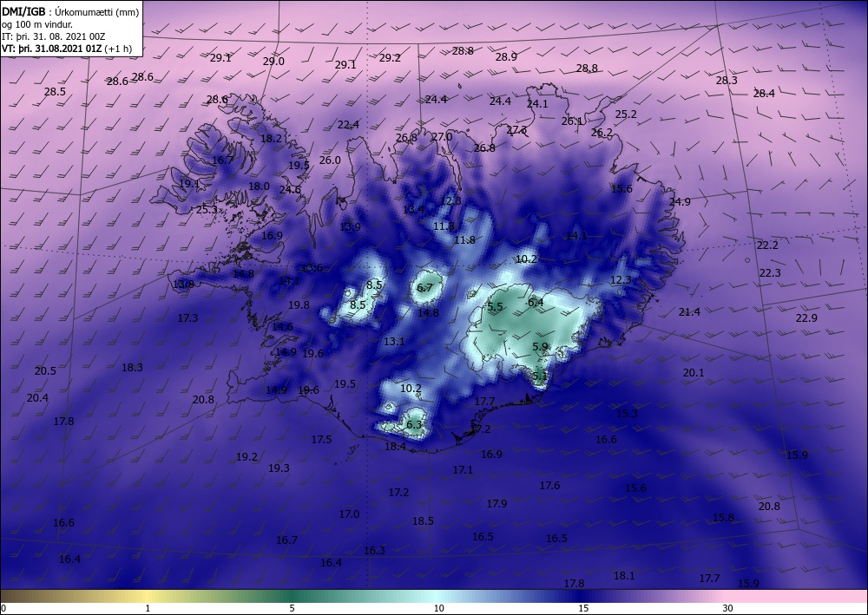The image size is (868, 615).
Task: Click the value 17.0 on the map
Action: (x=349, y=514)
